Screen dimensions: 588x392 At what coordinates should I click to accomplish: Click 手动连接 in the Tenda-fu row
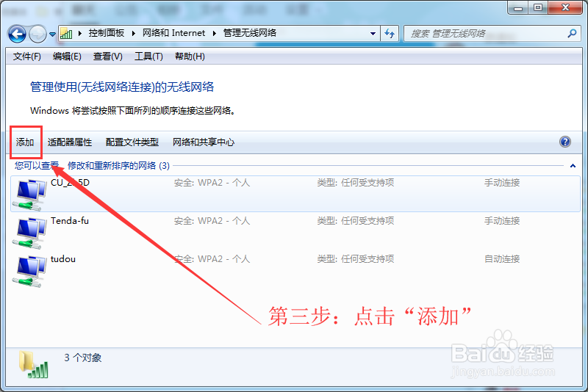click(502, 221)
